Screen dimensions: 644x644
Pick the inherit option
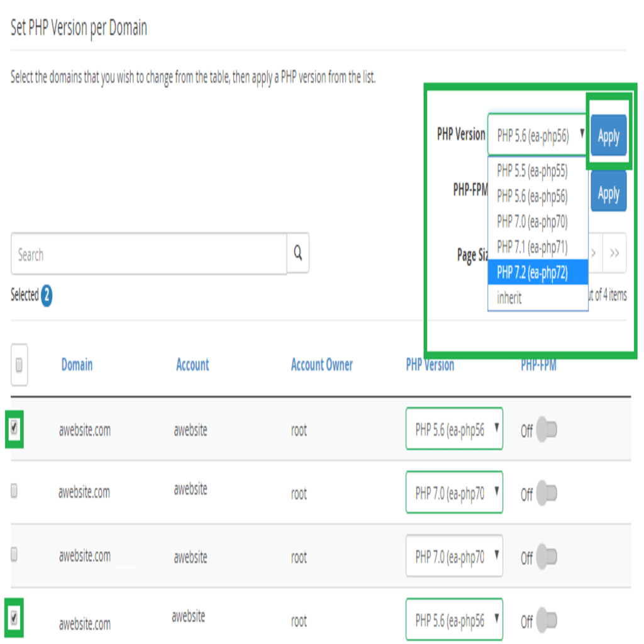tap(538, 297)
